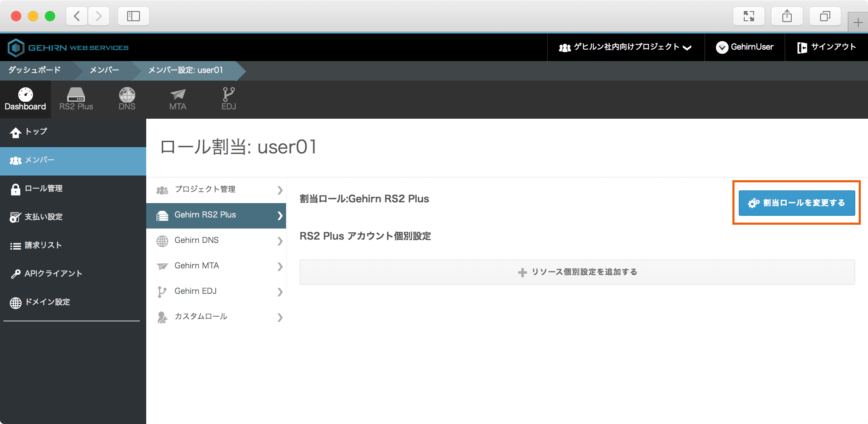
Task: Open the ゲヒルン社内向けプロジェクト project dropdown
Action: point(626,47)
